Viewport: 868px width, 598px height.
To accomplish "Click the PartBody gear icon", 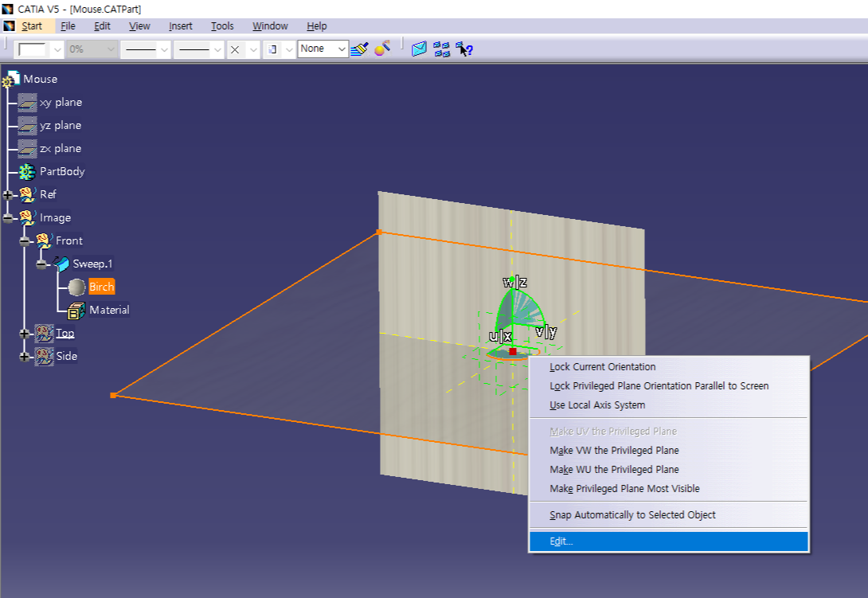I will click(x=27, y=172).
